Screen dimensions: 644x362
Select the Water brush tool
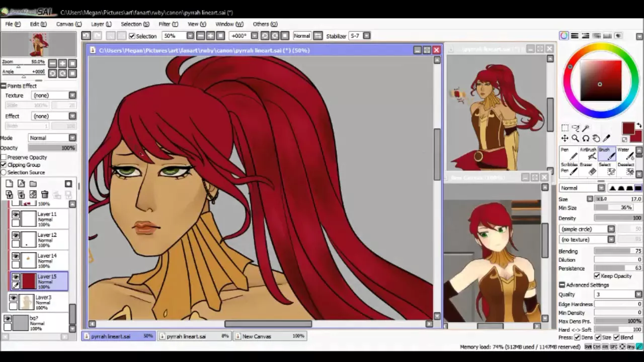click(625, 153)
